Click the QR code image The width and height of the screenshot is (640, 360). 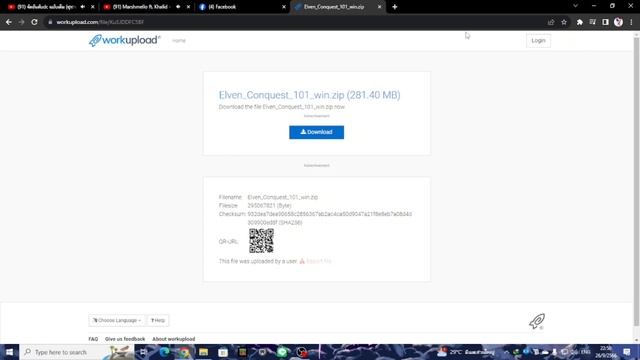pos(261,241)
